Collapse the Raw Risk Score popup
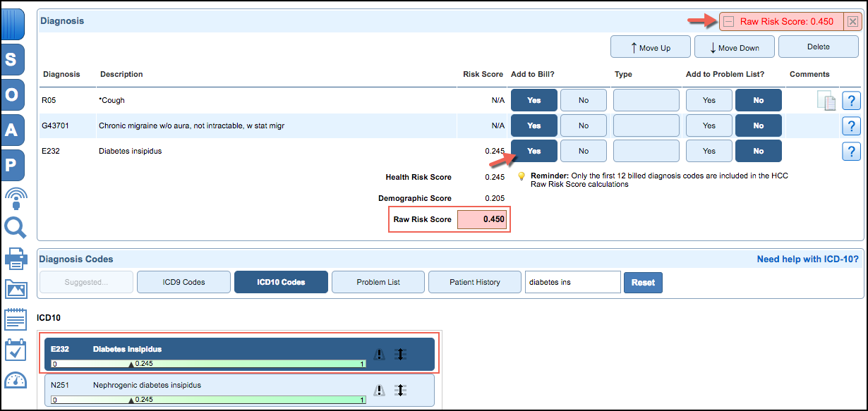The image size is (868, 411). point(727,21)
